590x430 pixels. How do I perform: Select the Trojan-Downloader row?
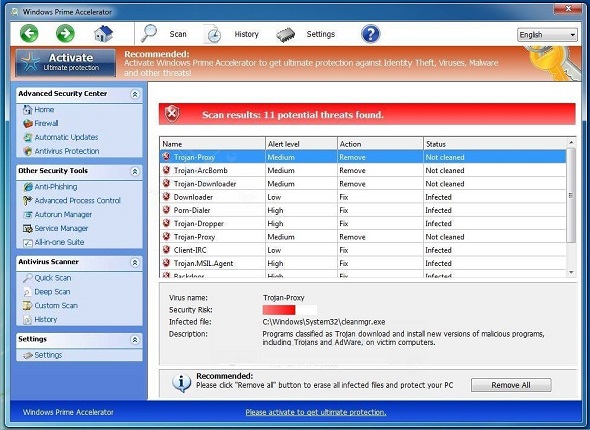pyautogui.click(x=363, y=184)
